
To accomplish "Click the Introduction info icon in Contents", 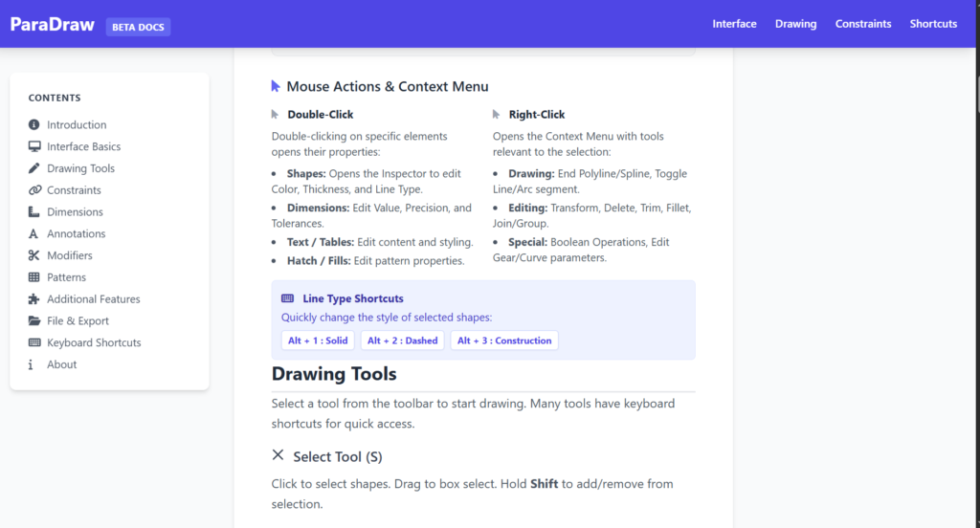I will click(x=33, y=125).
